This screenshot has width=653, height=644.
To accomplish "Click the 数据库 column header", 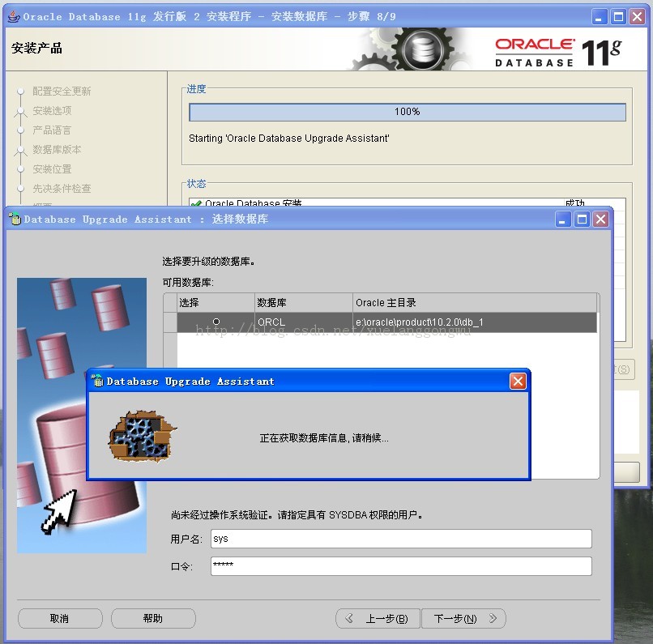I will click(304, 303).
